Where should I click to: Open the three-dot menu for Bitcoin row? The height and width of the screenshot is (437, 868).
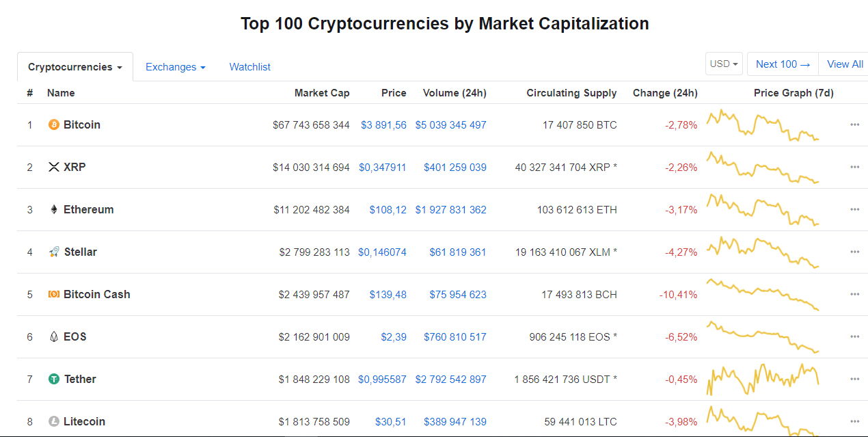click(x=854, y=124)
